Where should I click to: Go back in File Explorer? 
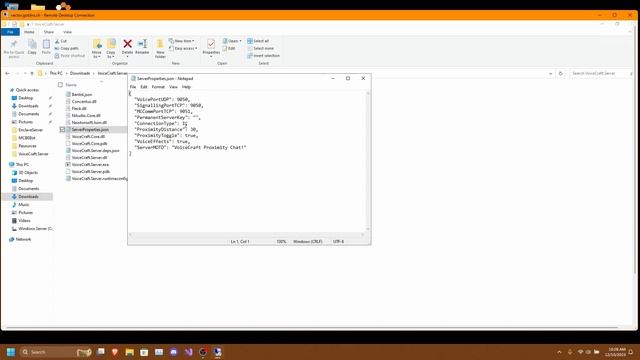click(x=7, y=73)
